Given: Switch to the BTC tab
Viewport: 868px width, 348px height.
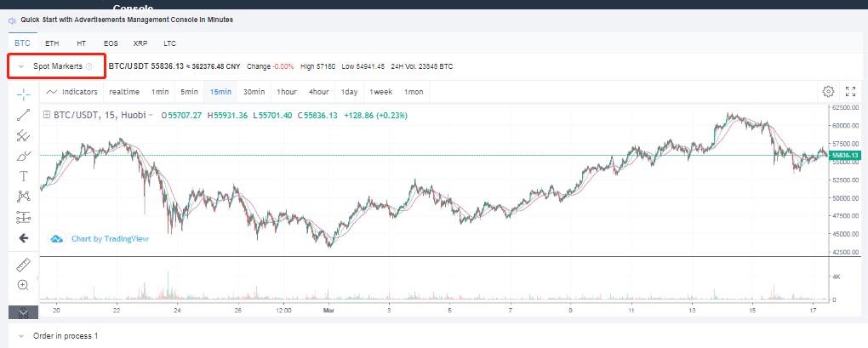Looking at the screenshot, I should (22, 43).
